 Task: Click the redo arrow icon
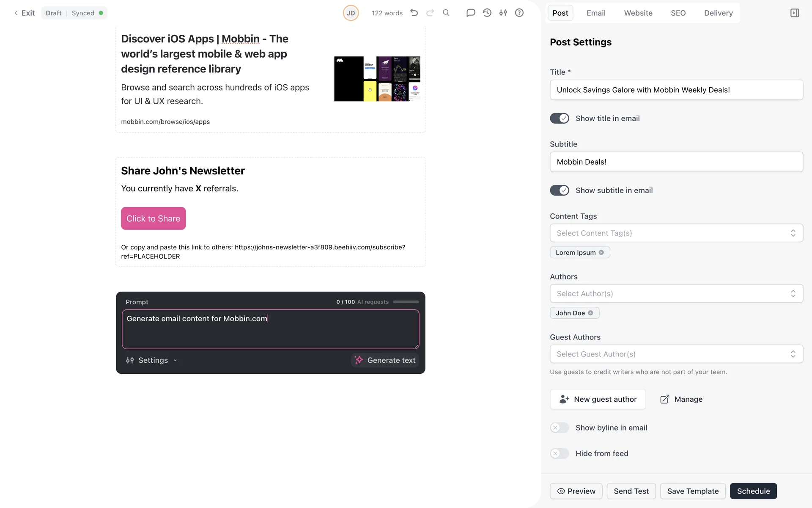point(430,13)
